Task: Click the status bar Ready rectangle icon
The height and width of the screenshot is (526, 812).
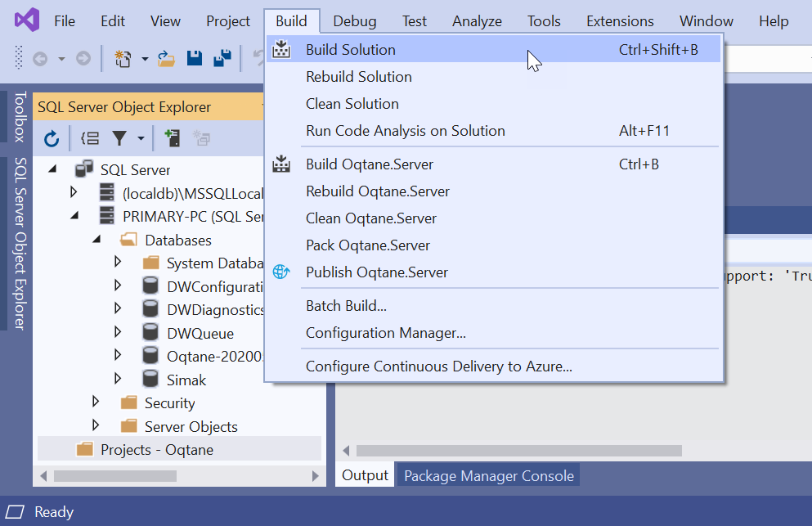Action: [15, 512]
